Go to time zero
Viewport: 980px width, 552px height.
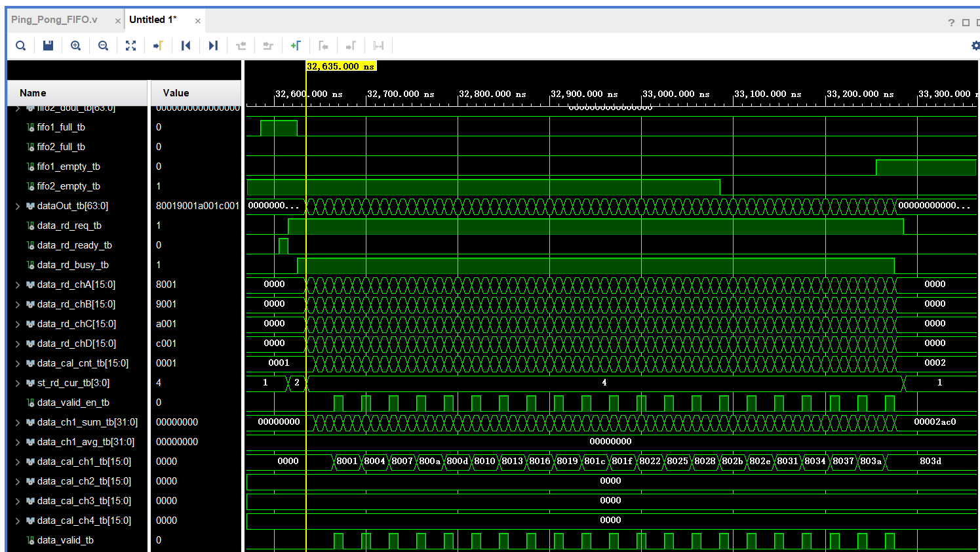pos(186,46)
